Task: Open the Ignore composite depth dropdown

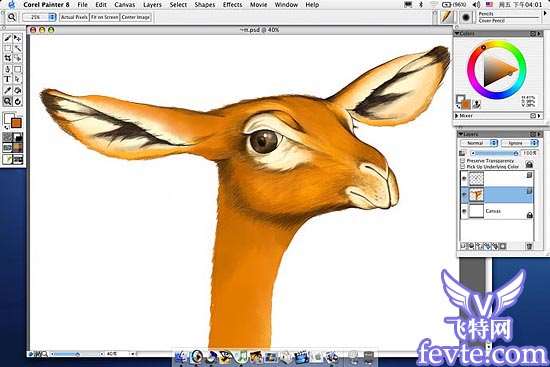Action: (519, 143)
